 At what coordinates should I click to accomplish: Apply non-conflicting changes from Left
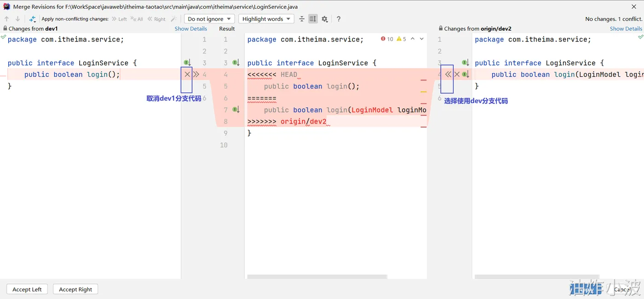coord(119,19)
